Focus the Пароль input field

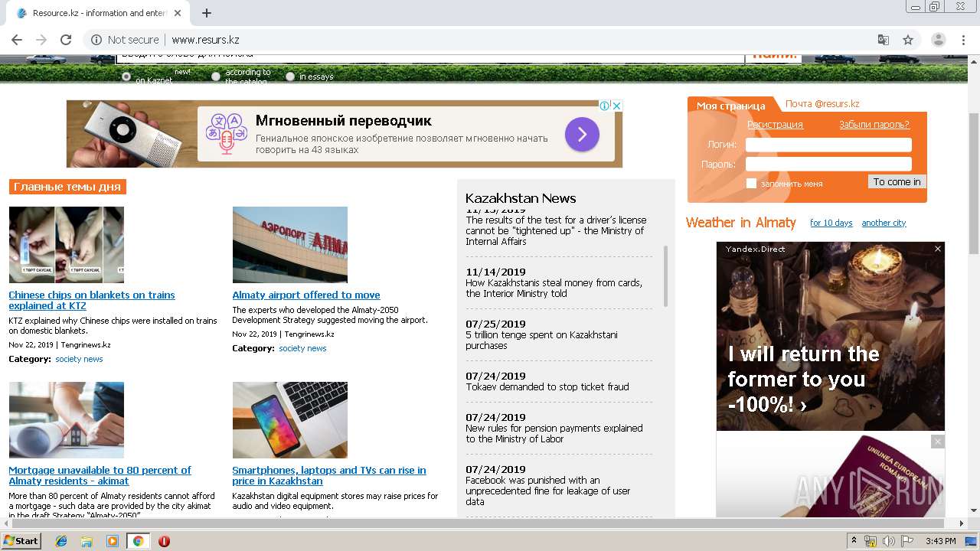tap(828, 164)
